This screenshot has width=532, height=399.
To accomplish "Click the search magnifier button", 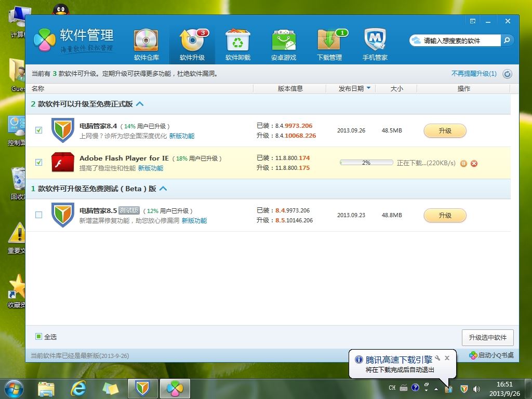I will (x=507, y=41).
